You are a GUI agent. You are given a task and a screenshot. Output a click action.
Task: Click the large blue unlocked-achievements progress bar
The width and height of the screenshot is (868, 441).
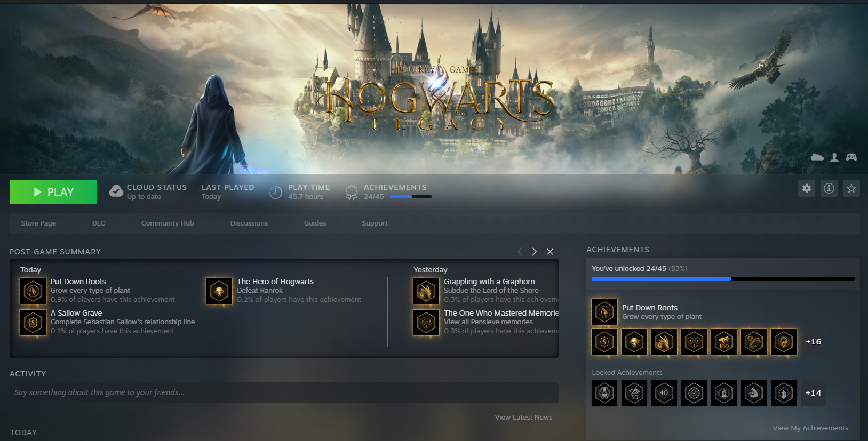723,279
